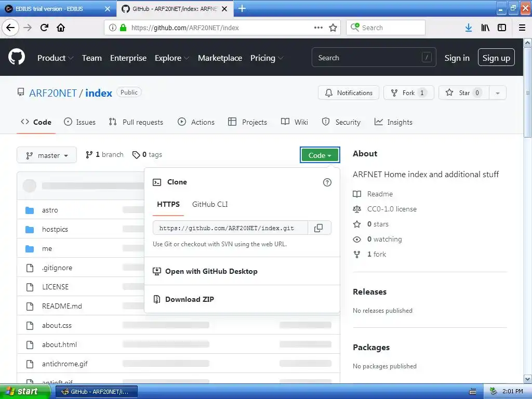This screenshot has height=399, width=532.
Task: Open README.md file
Action: click(x=62, y=307)
